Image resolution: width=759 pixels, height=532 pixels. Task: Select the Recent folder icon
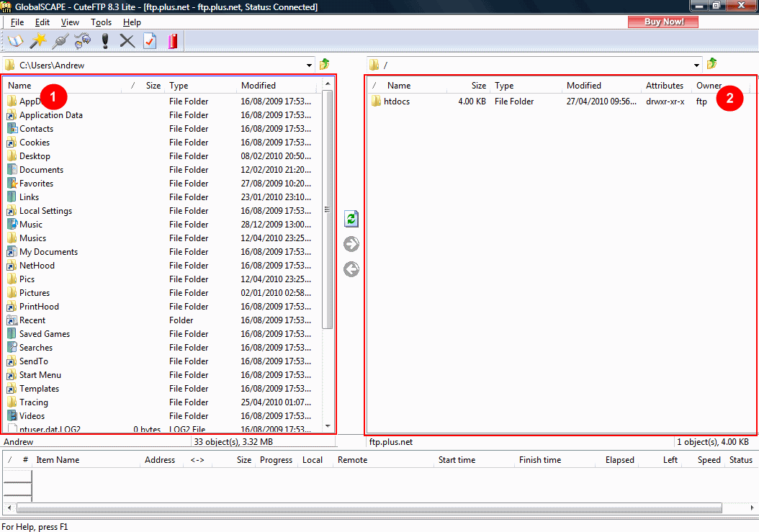(12, 320)
